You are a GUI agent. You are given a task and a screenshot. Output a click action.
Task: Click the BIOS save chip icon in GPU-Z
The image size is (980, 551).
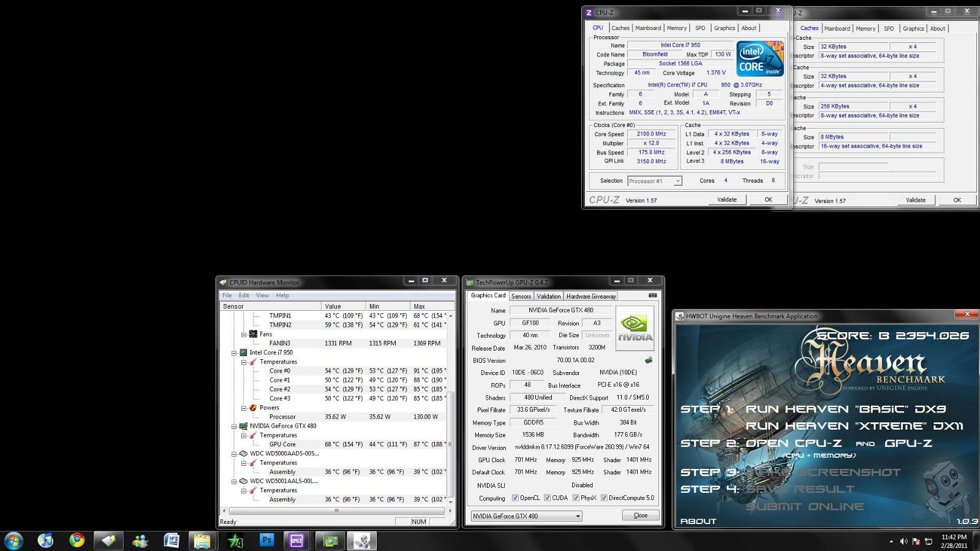649,360
